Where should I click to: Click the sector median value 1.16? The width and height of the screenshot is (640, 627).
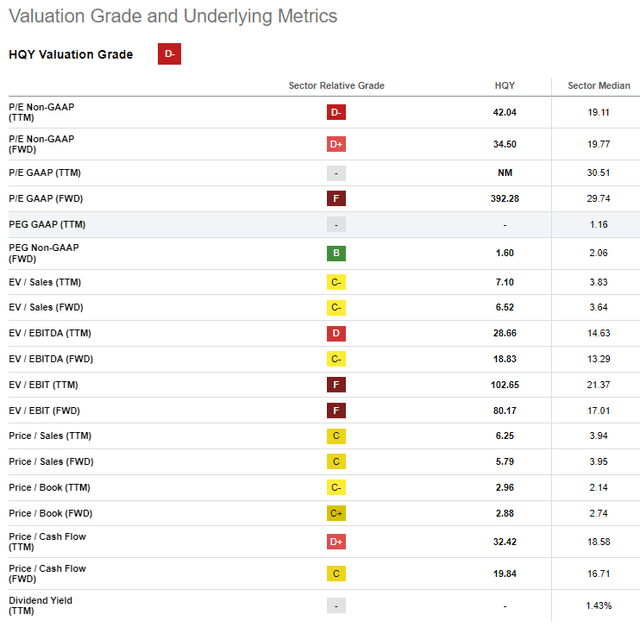599,225
